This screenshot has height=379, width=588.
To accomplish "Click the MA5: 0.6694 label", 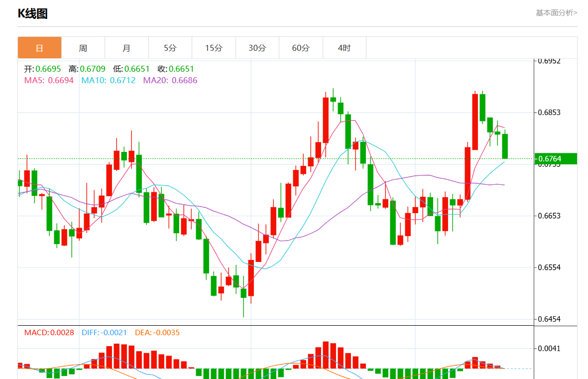I will click(49, 80).
